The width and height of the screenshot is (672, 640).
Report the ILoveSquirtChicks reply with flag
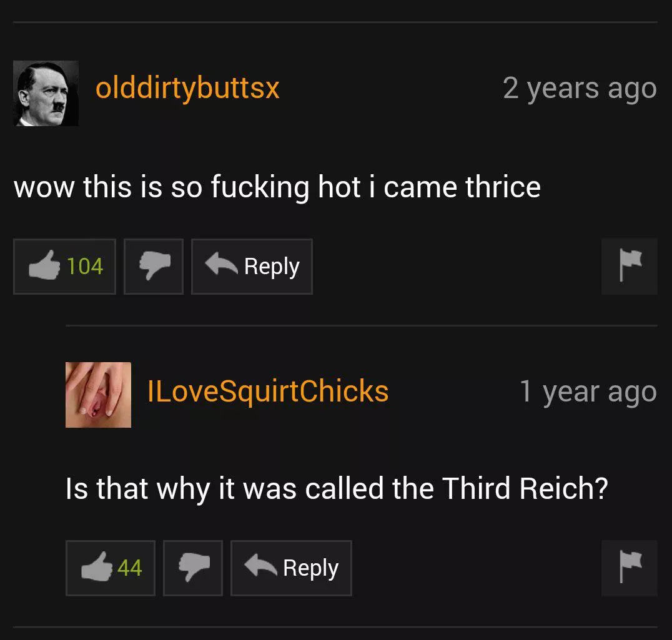(629, 568)
